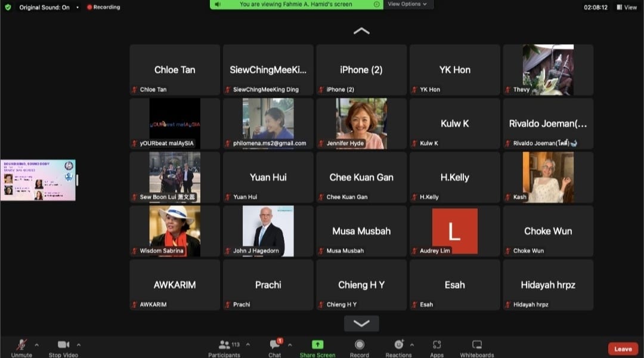Toggle Original Sound setting
The image size is (644, 358).
click(x=44, y=7)
